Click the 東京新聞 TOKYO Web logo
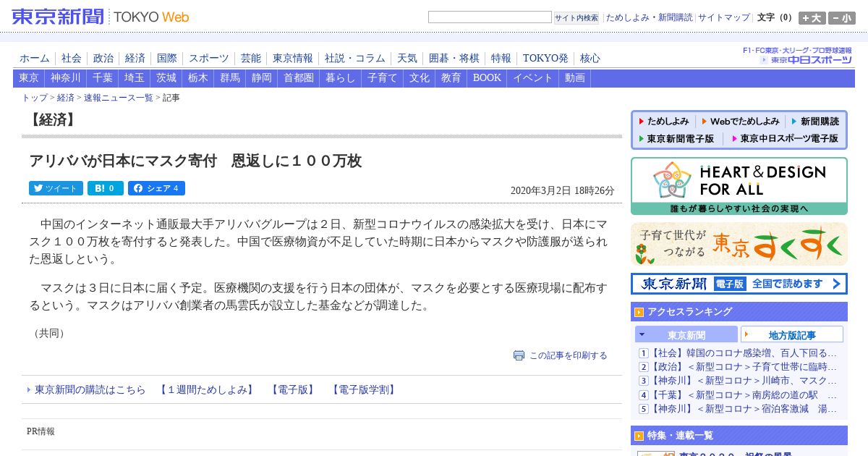Image resolution: width=868 pixels, height=456 pixels. (x=101, y=17)
